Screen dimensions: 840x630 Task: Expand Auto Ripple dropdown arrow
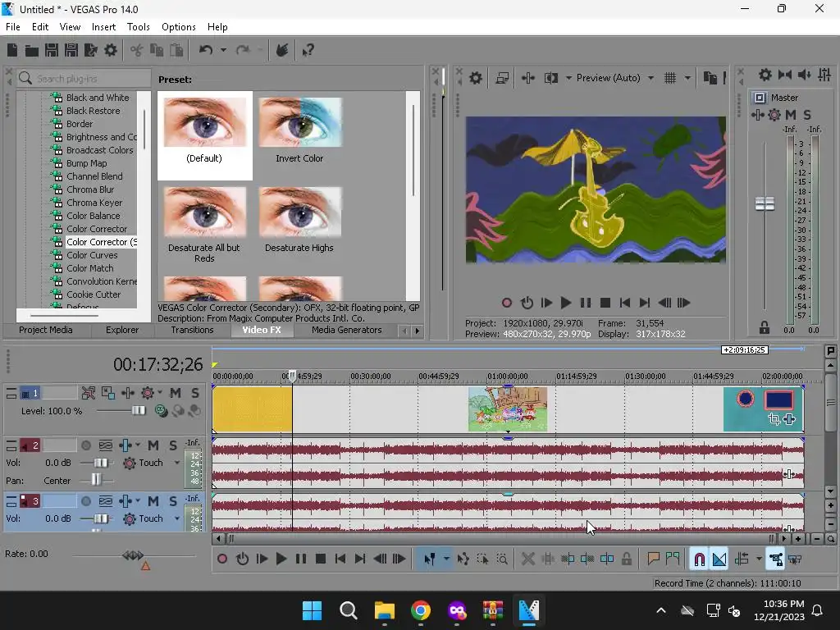[759, 559]
